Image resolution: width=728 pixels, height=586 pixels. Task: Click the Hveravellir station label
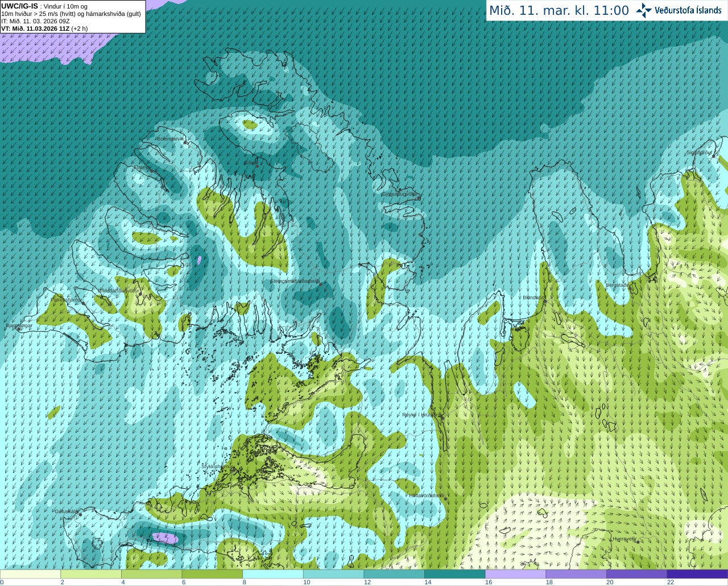coord(624,539)
